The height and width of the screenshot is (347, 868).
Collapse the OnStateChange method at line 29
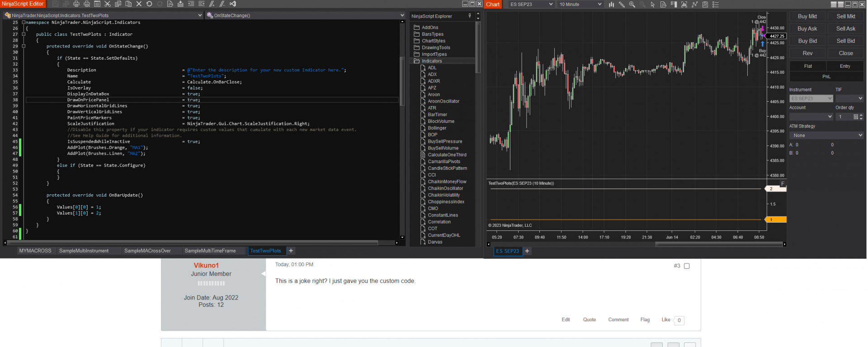pos(24,46)
